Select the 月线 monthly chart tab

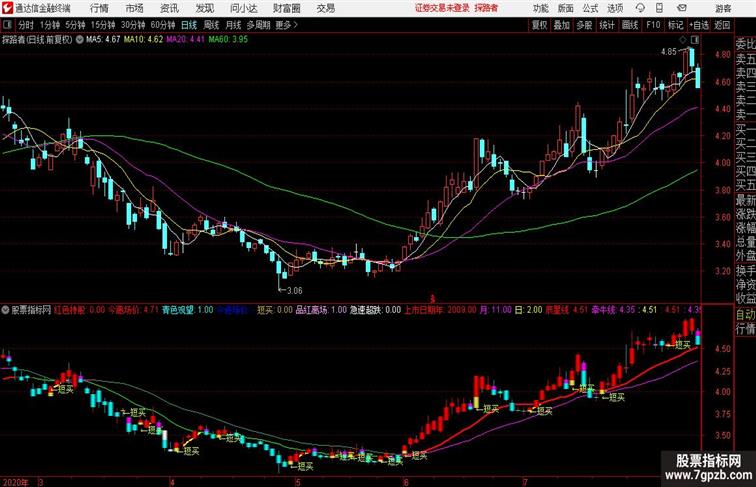coord(233,25)
